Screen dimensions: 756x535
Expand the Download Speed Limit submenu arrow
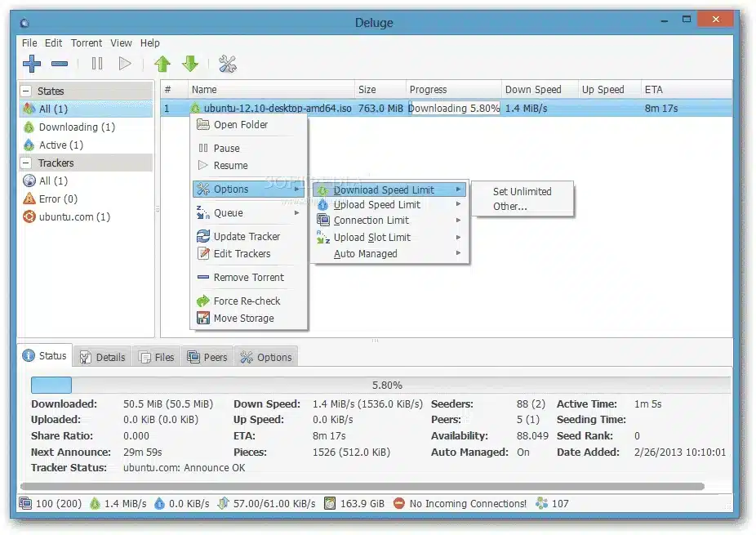pos(459,189)
